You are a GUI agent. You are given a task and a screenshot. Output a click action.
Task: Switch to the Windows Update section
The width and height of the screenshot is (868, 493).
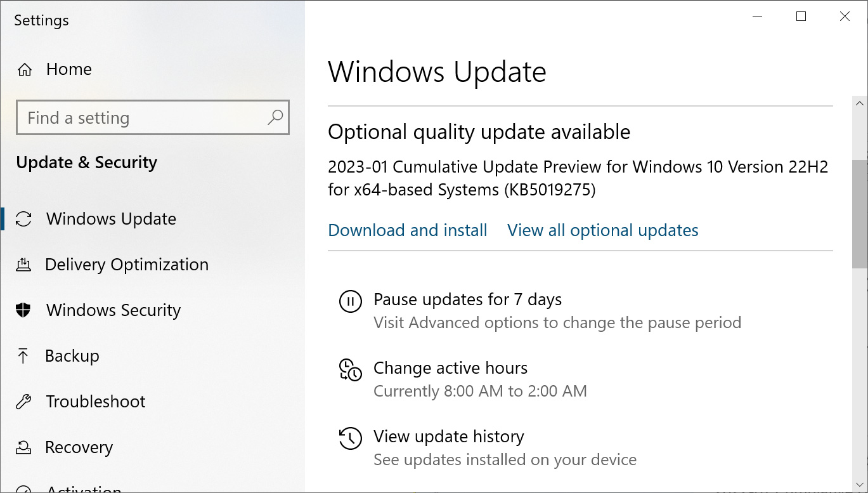111,218
